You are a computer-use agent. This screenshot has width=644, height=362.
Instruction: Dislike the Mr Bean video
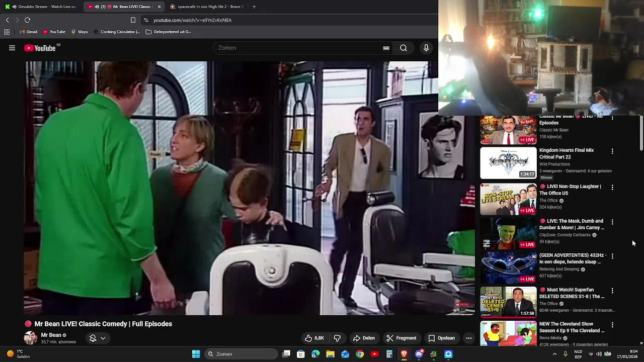(337, 338)
